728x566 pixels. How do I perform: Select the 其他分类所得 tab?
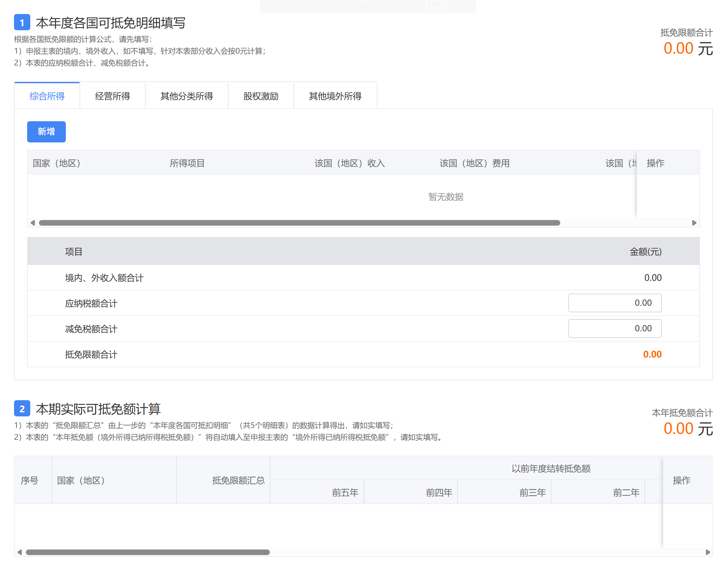tap(187, 96)
